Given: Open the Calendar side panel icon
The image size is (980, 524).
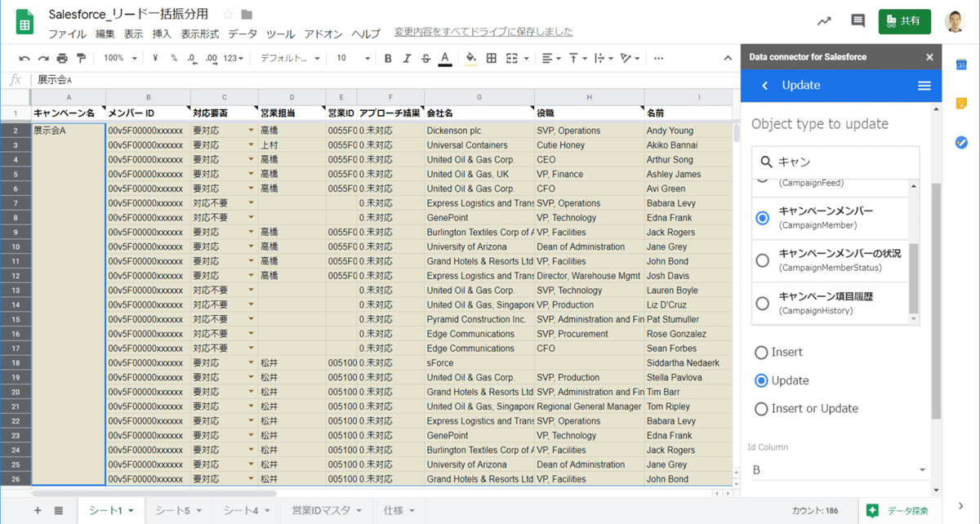Looking at the screenshot, I should tap(961, 64).
